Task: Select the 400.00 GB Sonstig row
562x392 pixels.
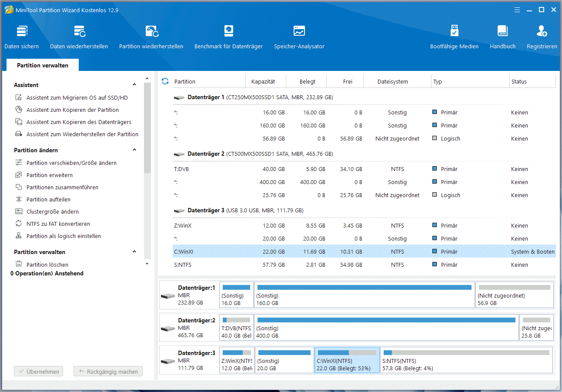Action: pos(364,182)
